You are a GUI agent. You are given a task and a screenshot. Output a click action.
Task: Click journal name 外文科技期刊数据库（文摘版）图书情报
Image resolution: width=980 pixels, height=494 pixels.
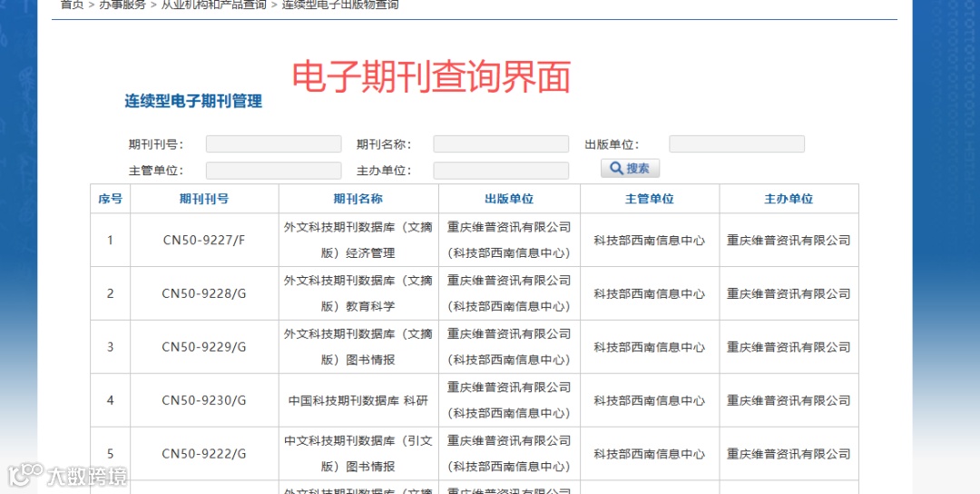coord(358,347)
